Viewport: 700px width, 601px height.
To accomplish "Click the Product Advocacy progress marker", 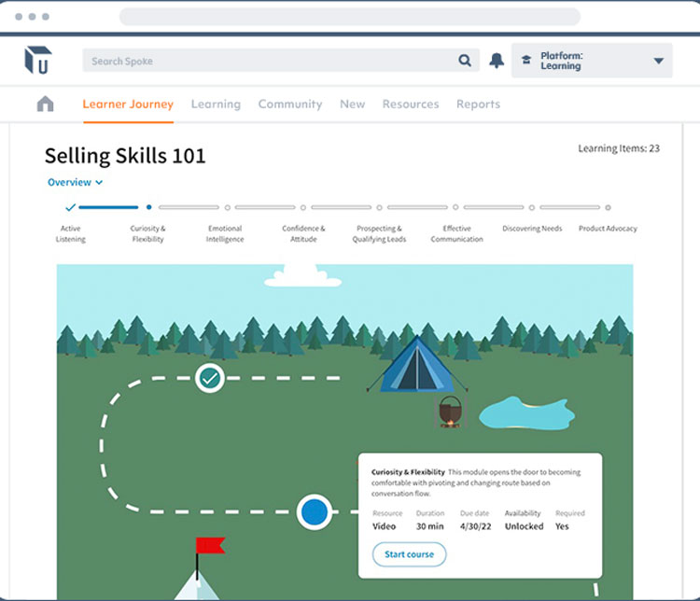I will coord(608,207).
